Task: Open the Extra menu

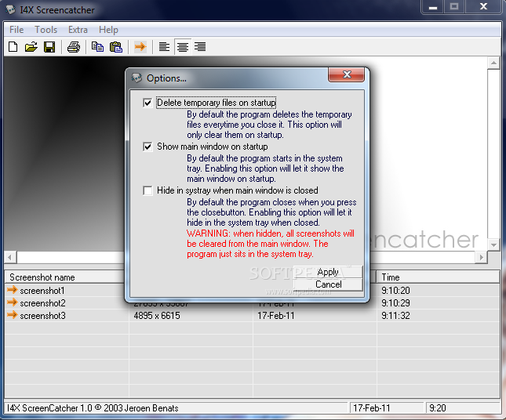Action: pos(78,30)
